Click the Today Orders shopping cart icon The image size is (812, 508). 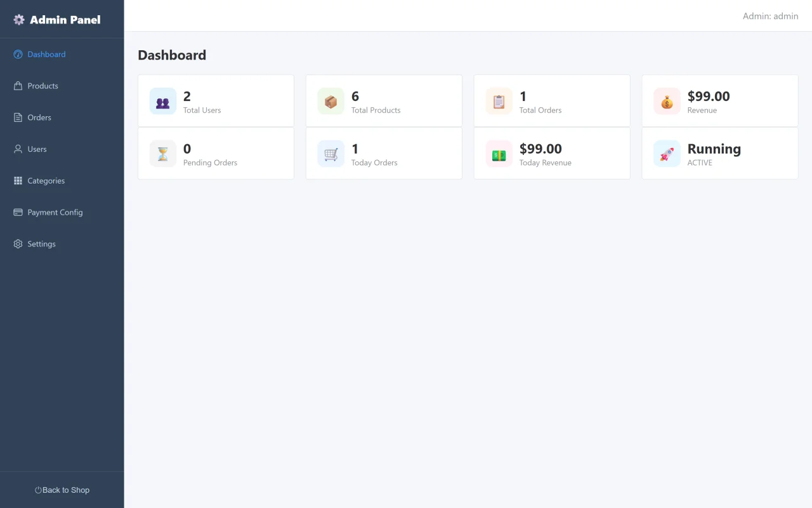(x=331, y=154)
